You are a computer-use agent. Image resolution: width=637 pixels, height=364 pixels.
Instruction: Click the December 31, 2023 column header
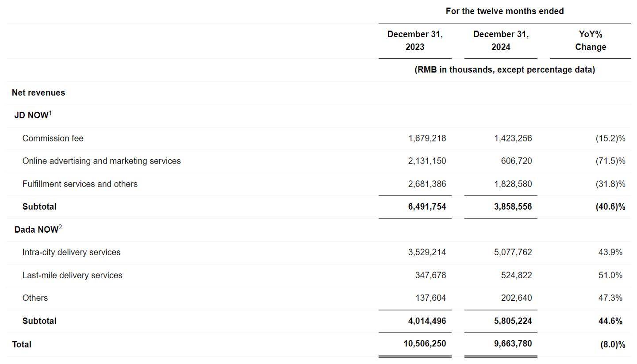coord(415,41)
